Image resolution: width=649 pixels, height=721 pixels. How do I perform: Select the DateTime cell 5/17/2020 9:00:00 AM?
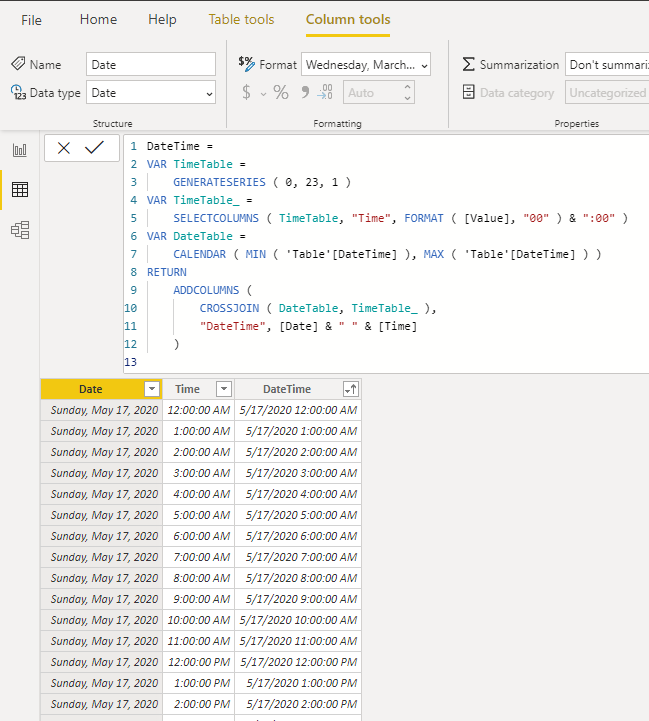(x=298, y=599)
